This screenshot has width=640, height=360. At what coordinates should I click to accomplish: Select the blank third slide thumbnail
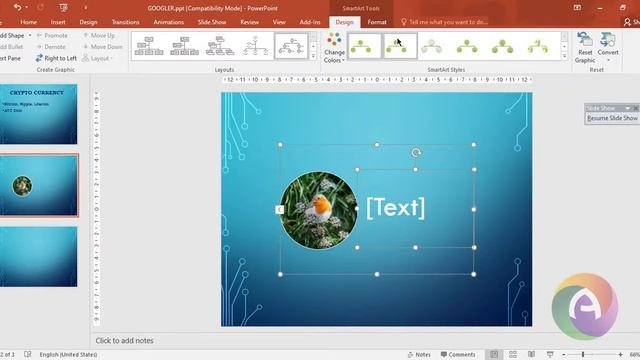pyautogui.click(x=38, y=257)
